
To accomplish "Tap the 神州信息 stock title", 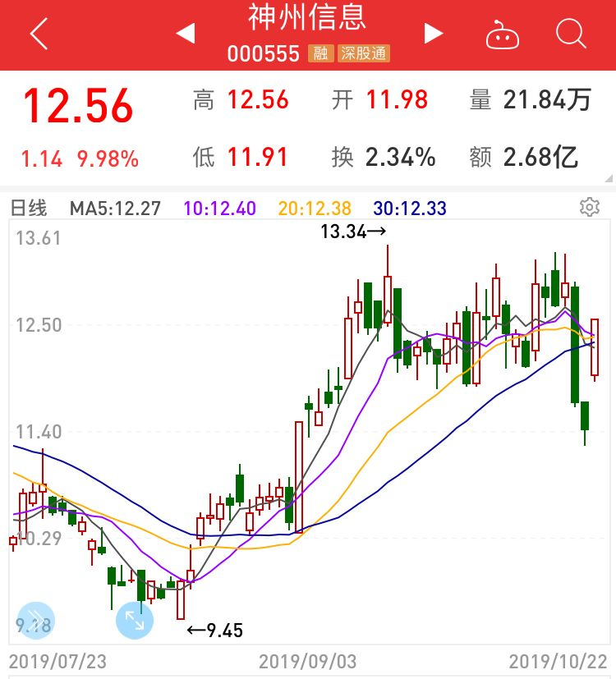I will click(307, 17).
